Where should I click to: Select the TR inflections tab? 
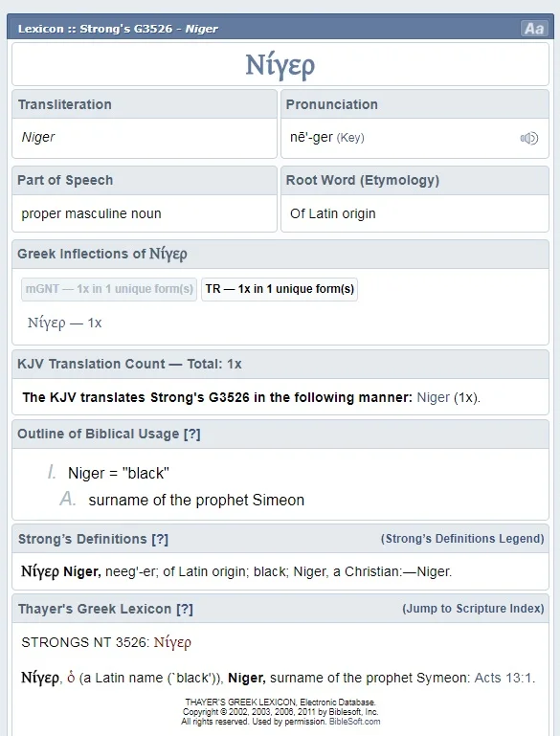click(280, 289)
